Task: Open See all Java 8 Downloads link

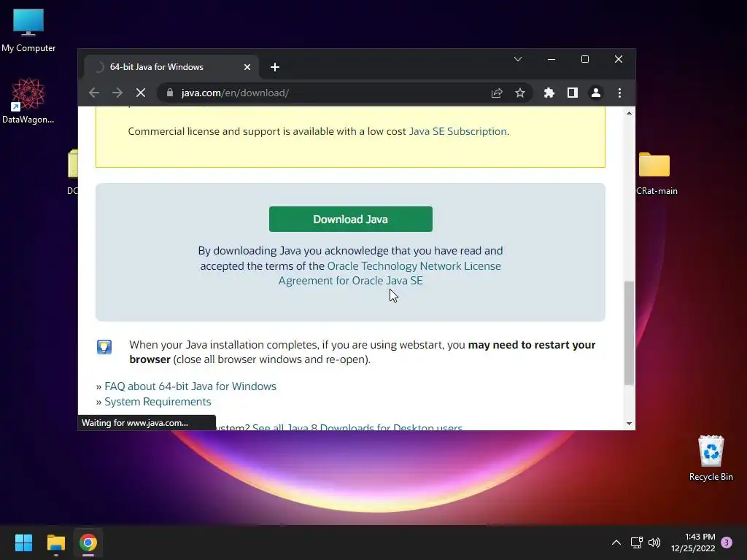Action: click(357, 427)
